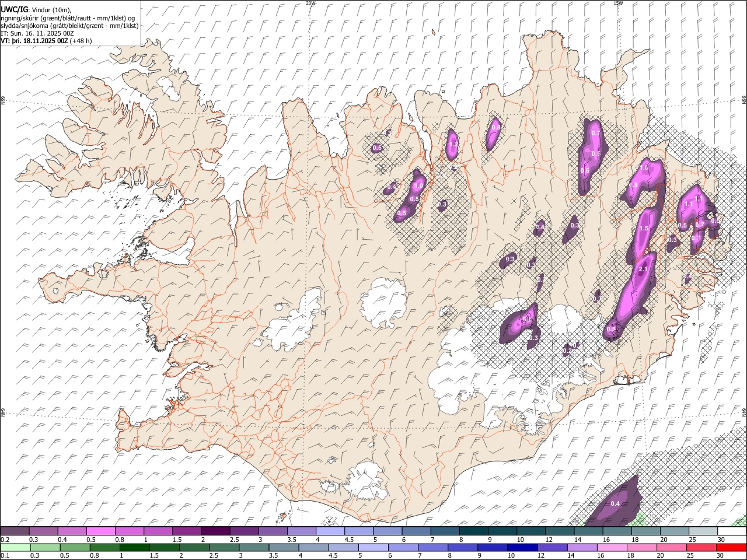
Task: Click the 15W longitude label
Action: (617, 3)
